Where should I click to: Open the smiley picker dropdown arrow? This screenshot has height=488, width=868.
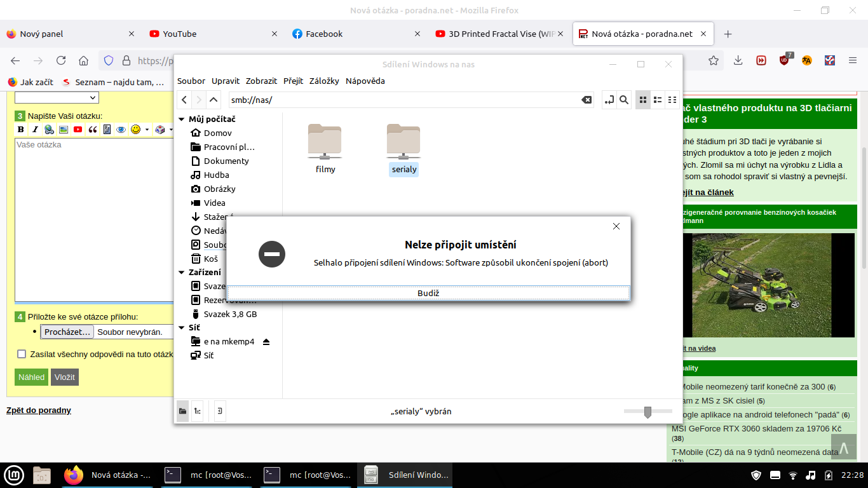tap(147, 130)
